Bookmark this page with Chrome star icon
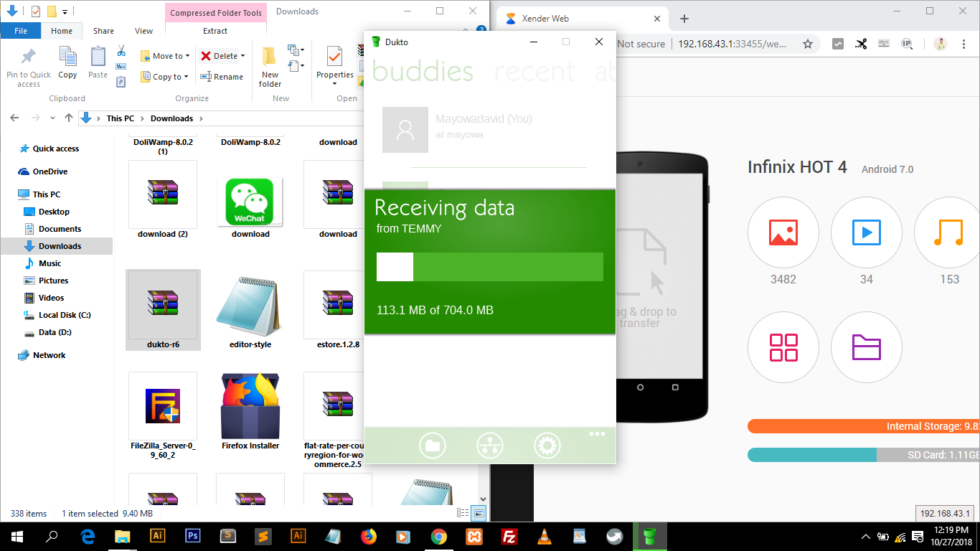 [808, 44]
